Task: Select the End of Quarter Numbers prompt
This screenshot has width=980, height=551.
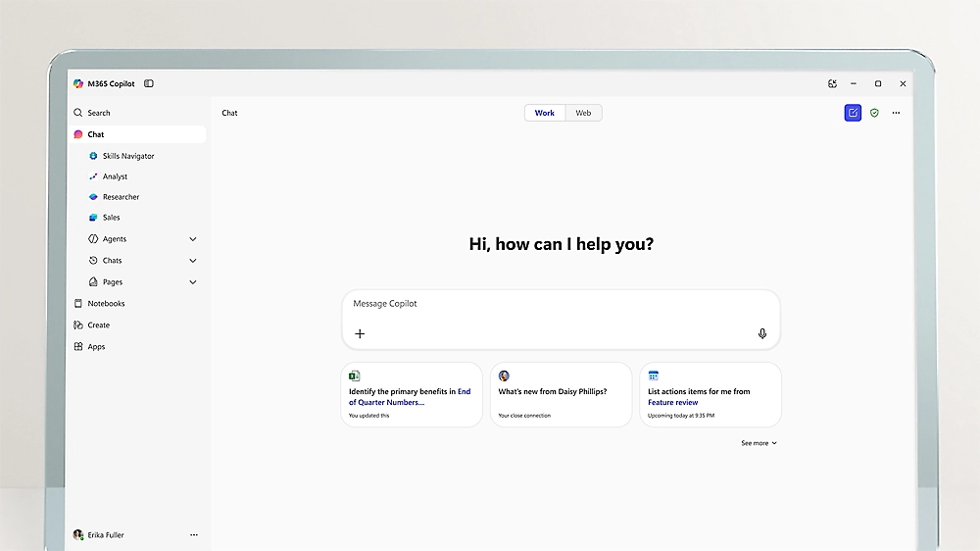Action: [x=412, y=395]
